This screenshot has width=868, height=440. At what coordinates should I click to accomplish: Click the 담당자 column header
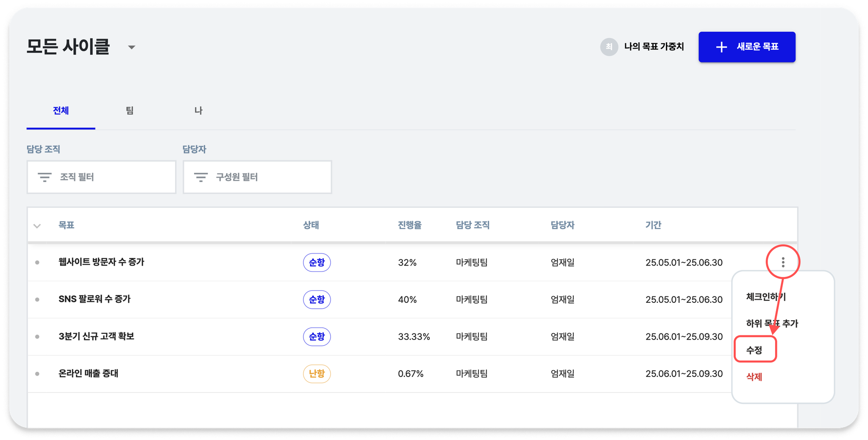562,225
